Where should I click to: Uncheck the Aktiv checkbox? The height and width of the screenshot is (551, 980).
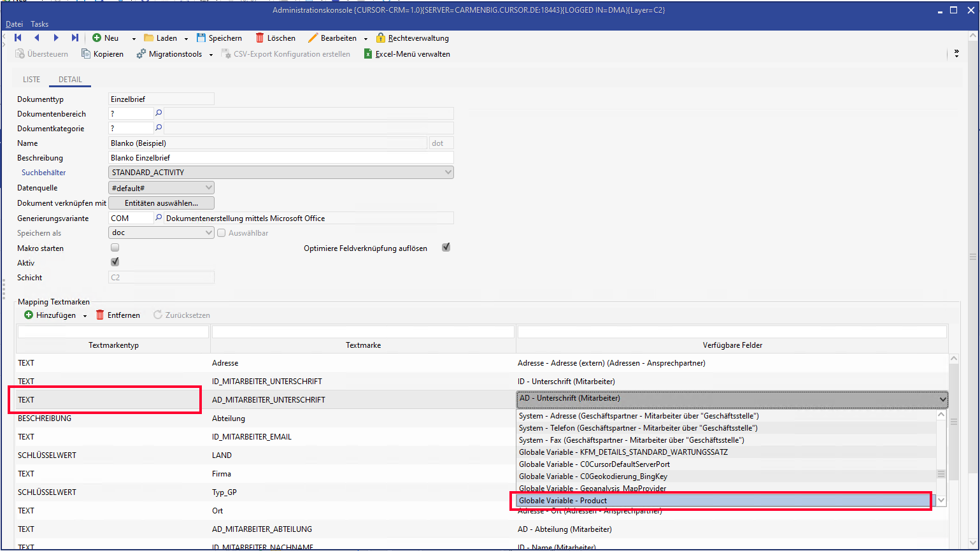(x=115, y=262)
